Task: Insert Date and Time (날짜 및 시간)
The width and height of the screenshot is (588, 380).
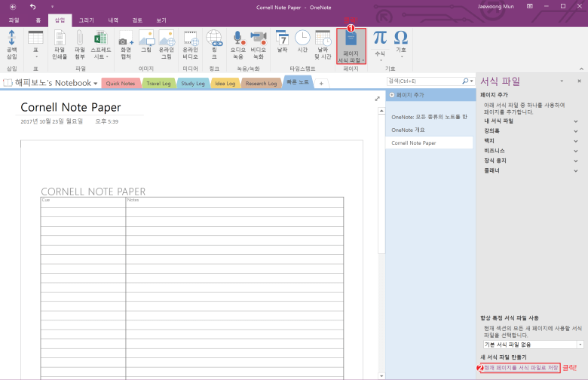Action: [x=323, y=44]
